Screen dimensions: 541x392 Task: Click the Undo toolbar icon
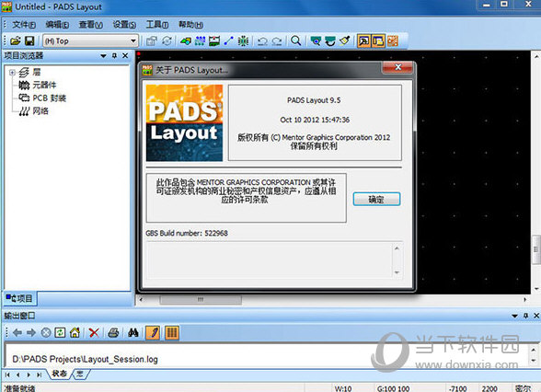[x=262, y=41]
